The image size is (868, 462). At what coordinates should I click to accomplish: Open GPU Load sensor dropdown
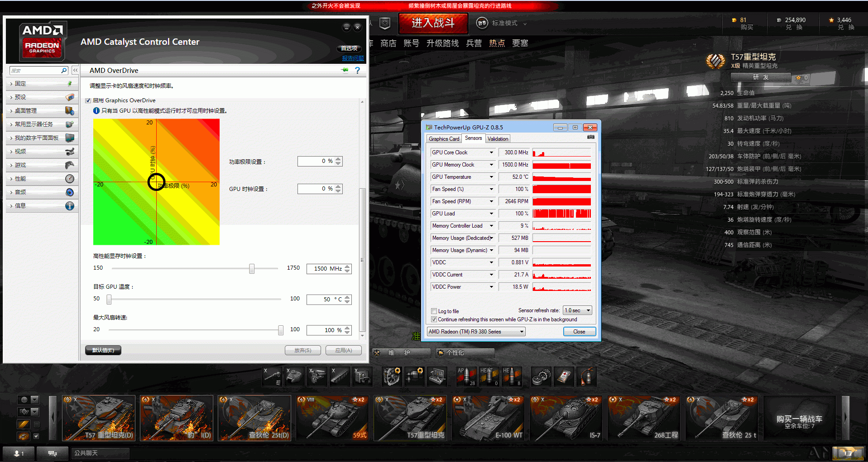click(x=491, y=214)
